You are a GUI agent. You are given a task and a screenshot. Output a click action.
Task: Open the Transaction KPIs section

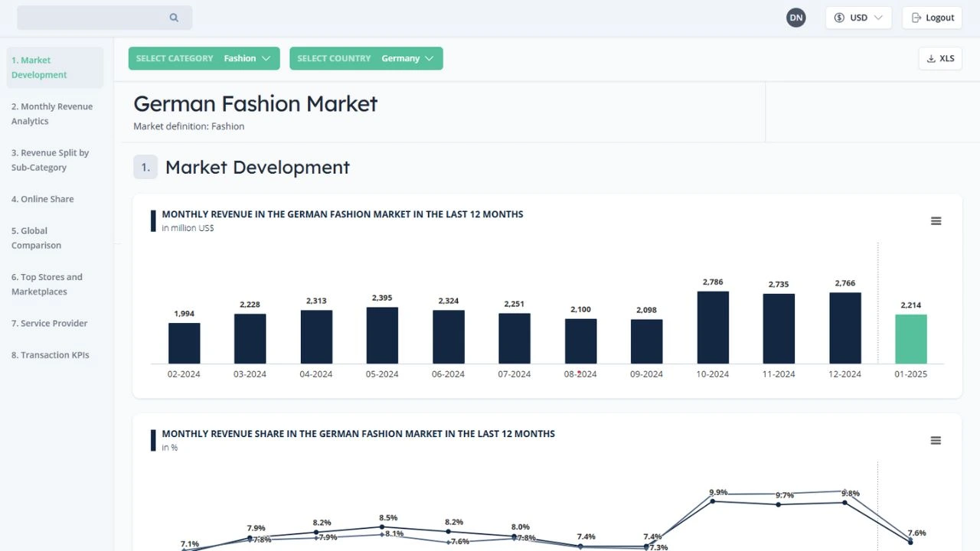point(50,354)
